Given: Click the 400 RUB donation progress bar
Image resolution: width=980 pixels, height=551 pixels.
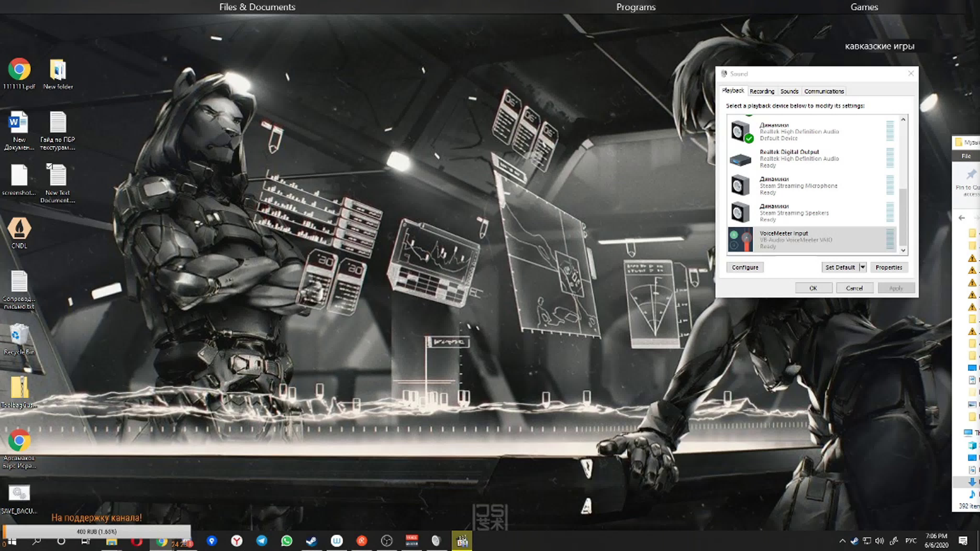Looking at the screenshot, I should pos(97,531).
